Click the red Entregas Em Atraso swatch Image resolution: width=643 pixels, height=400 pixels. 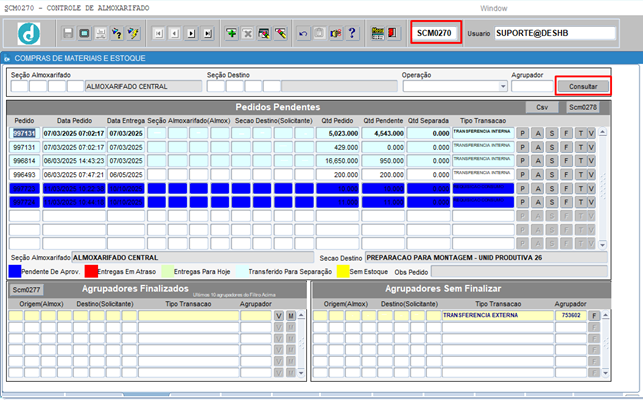91,272
